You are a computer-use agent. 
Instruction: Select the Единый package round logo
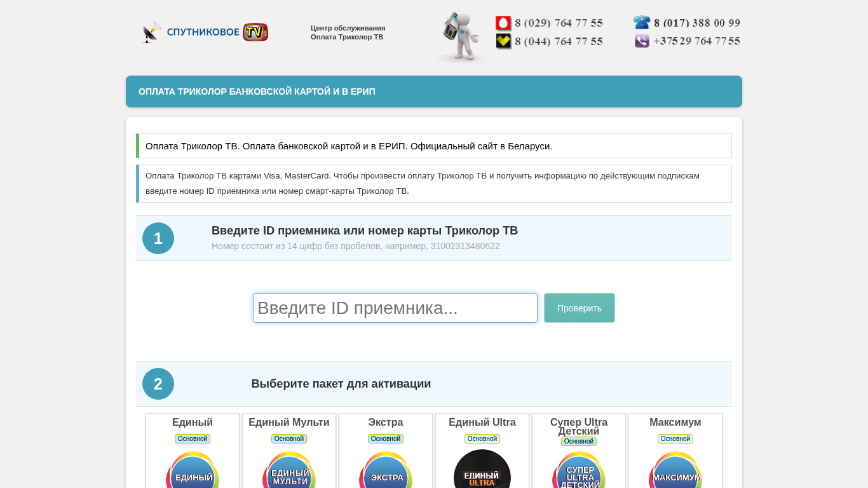pyautogui.click(x=193, y=470)
